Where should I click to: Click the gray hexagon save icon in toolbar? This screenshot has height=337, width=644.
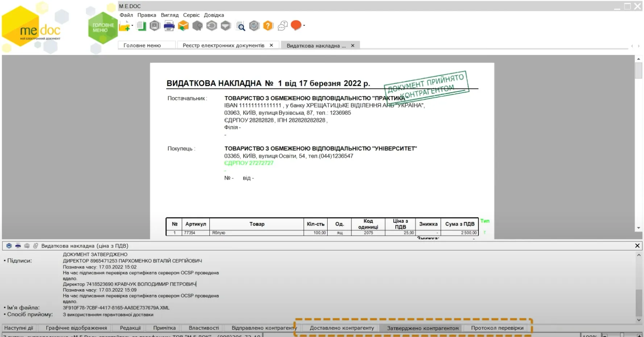(155, 26)
